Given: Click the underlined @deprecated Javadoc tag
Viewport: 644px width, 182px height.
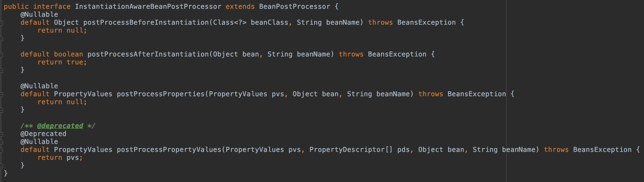Looking at the screenshot, I should [x=60, y=126].
